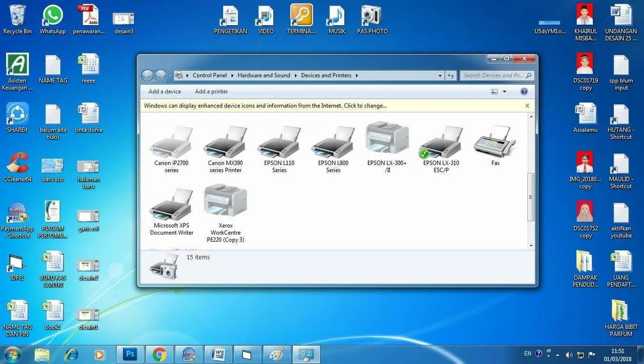Image resolution: width=644 pixels, height=364 pixels.
Task: Open Microsoft Word from the taskbar
Action: [218, 354]
